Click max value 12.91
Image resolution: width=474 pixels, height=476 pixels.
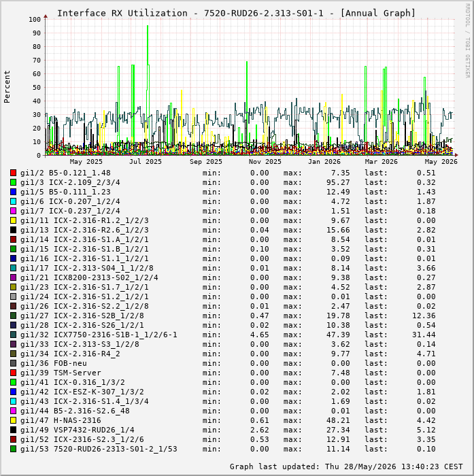pos(338,439)
